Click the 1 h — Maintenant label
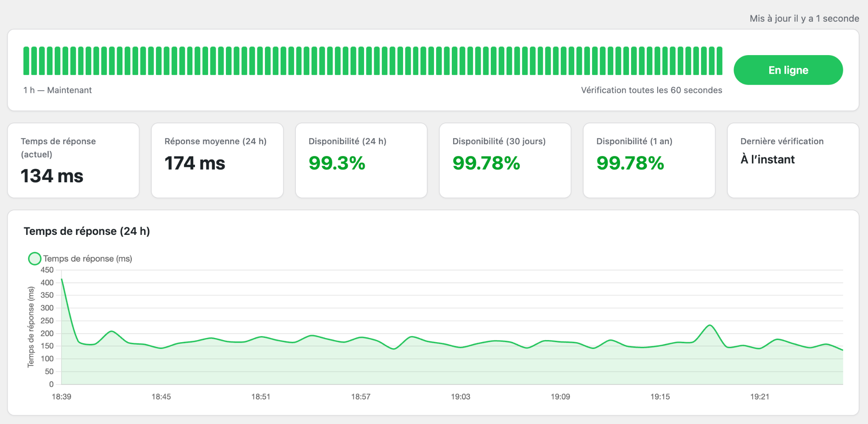Viewport: 868px width, 424px height. coord(58,90)
